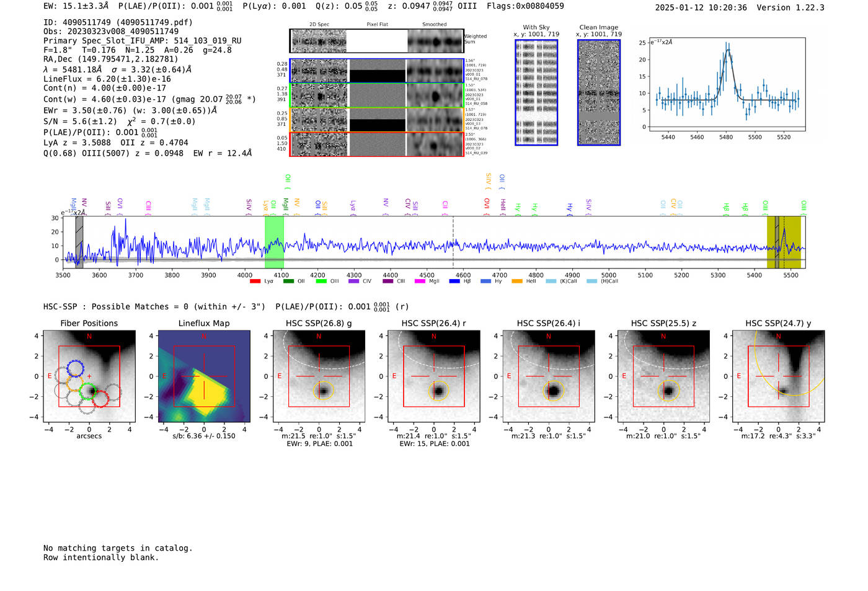Viewport: 868px width, 591px height.
Task: Open the Lineflux Map panel
Action: click(204, 376)
